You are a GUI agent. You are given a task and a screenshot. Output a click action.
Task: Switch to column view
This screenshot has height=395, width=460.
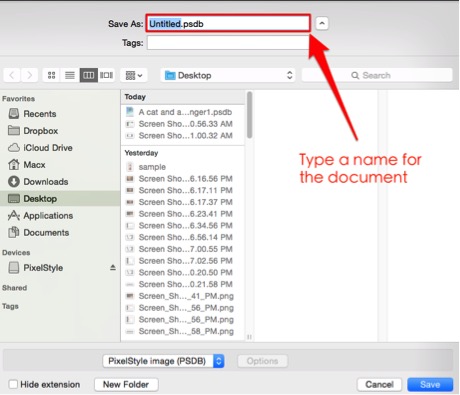pos(88,75)
